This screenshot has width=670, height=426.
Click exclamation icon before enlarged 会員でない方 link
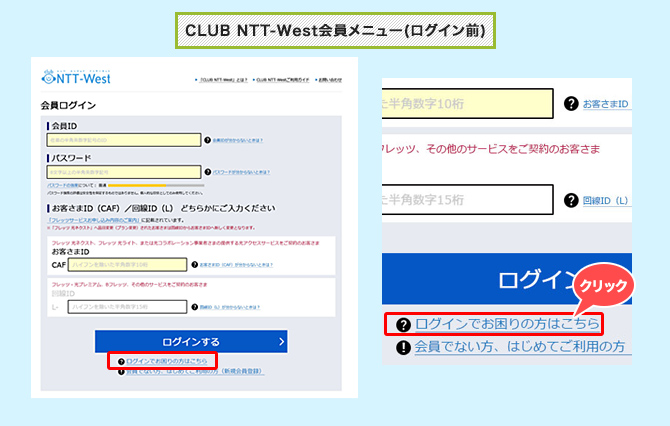tap(403, 347)
